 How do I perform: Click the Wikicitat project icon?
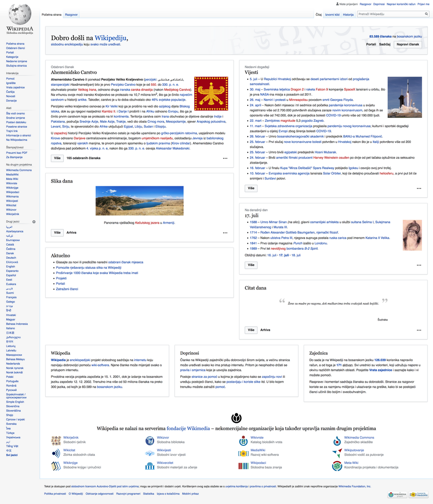tap(56, 453)
